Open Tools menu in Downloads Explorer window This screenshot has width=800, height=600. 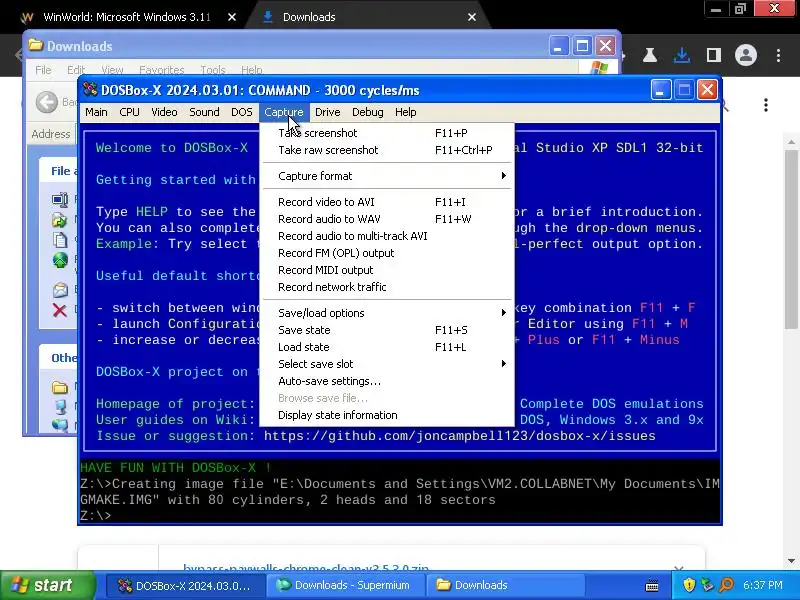click(x=213, y=69)
